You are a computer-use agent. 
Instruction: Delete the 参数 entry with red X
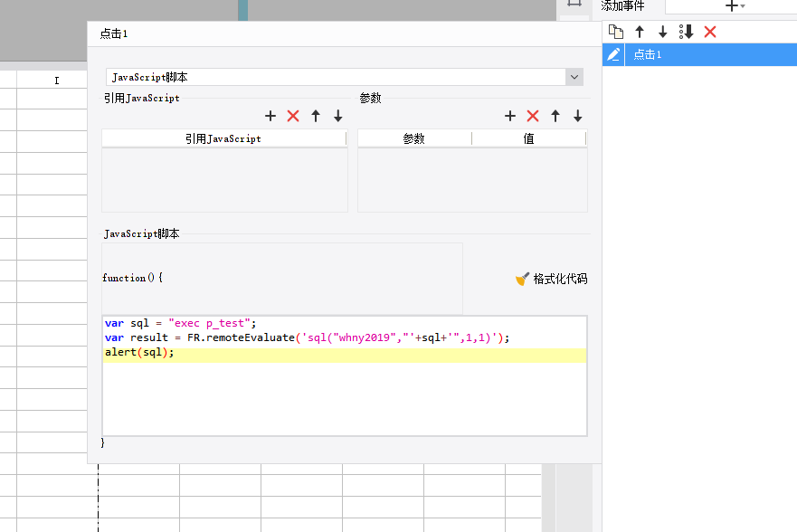click(x=533, y=116)
